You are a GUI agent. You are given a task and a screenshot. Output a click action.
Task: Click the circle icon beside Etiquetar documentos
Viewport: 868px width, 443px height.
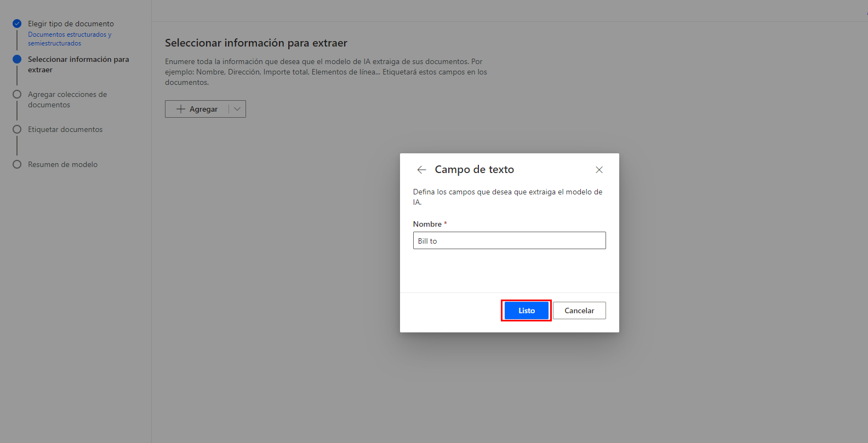click(17, 129)
